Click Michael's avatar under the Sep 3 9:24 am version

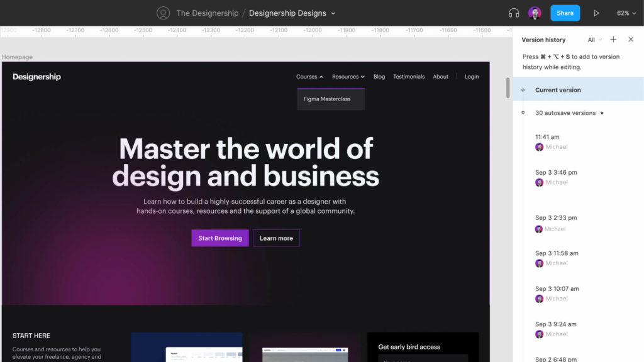540,334
